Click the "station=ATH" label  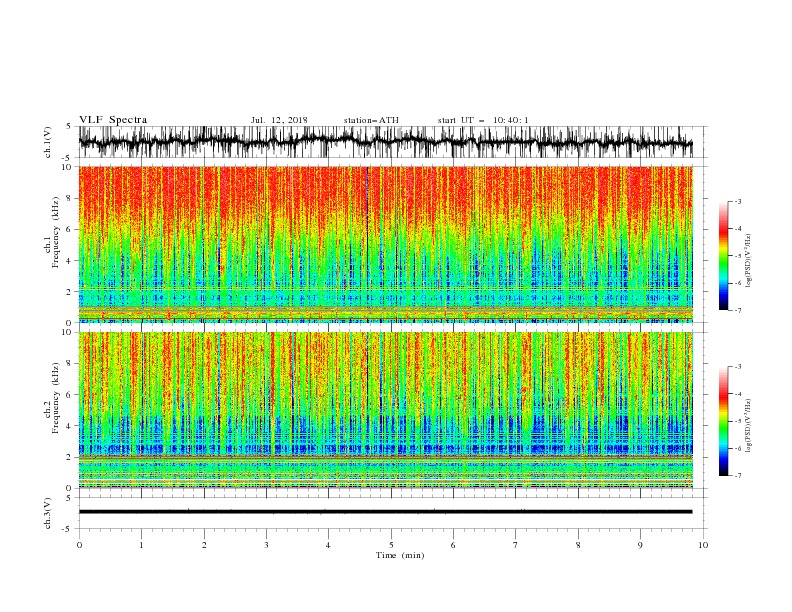pyautogui.click(x=371, y=120)
